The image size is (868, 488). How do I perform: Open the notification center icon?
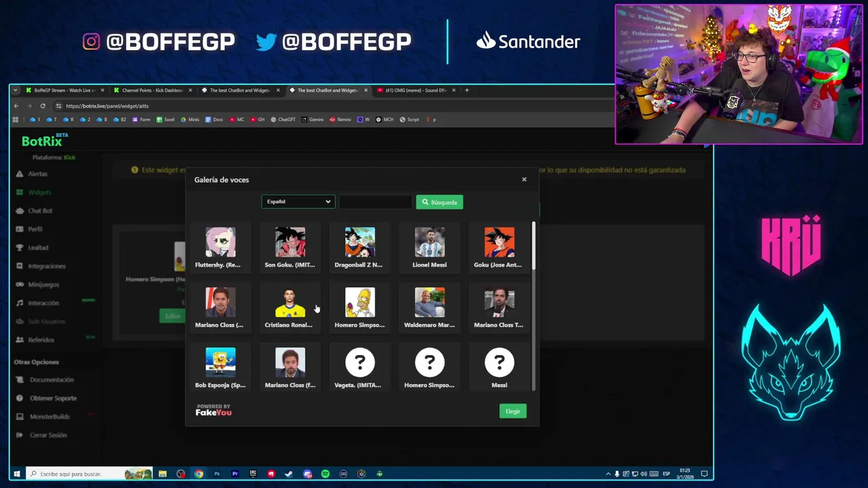705,474
